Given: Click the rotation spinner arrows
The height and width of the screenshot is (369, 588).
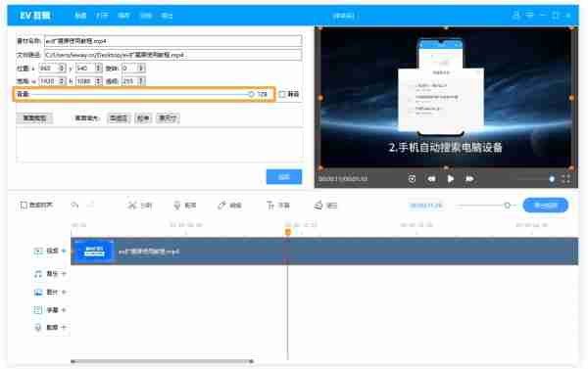Looking at the screenshot, I should 141,69.
